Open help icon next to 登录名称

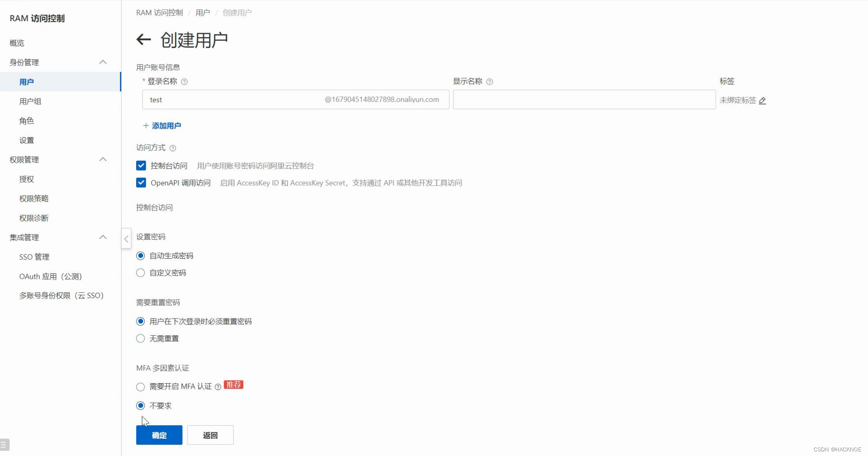pos(184,82)
